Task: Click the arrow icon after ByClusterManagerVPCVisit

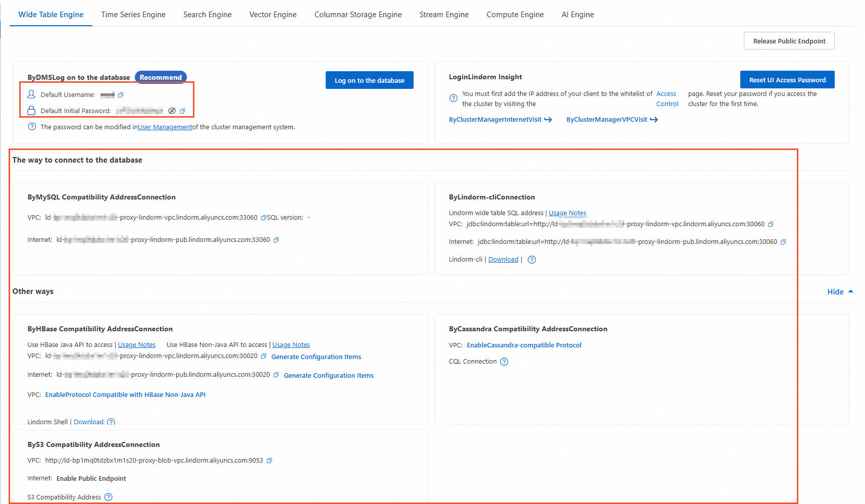Action: 654,120
